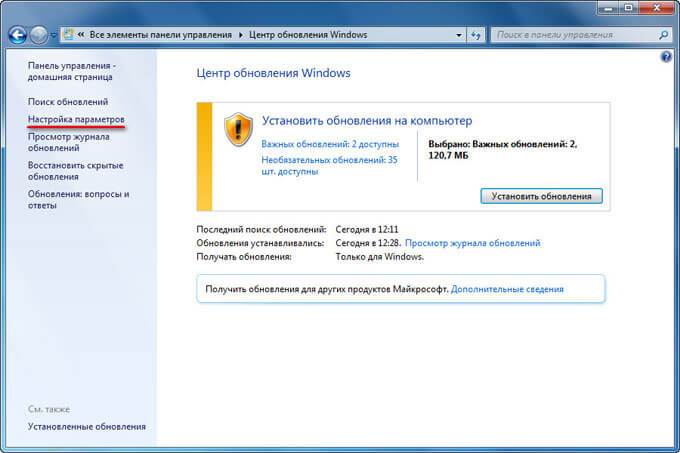The height and width of the screenshot is (453, 680).
Task: Click text 'Выбрано: Важных обновлений: 2, 120,7 МБ'
Action: tap(503, 150)
